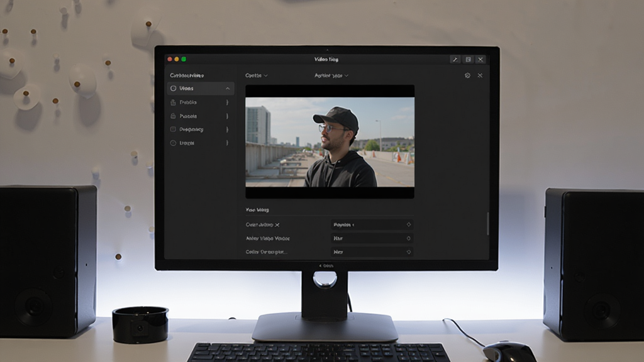
Task: Open the second settings row dropdown
Action: click(372, 238)
